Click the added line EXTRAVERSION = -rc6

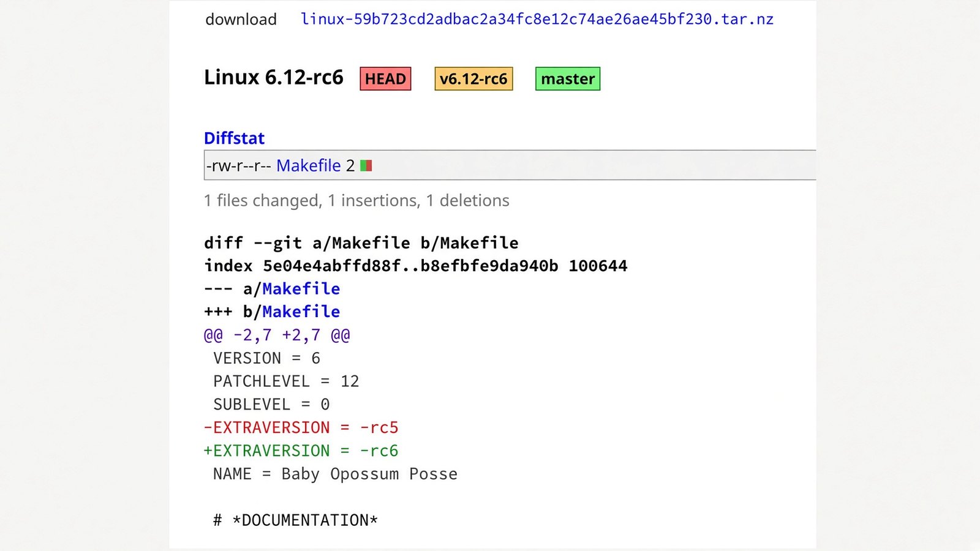pyautogui.click(x=301, y=451)
